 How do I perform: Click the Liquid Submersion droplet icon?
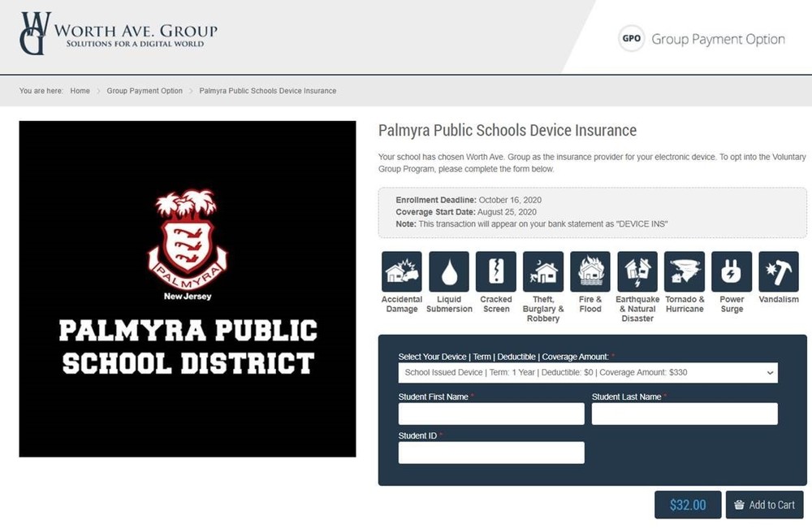click(x=449, y=271)
